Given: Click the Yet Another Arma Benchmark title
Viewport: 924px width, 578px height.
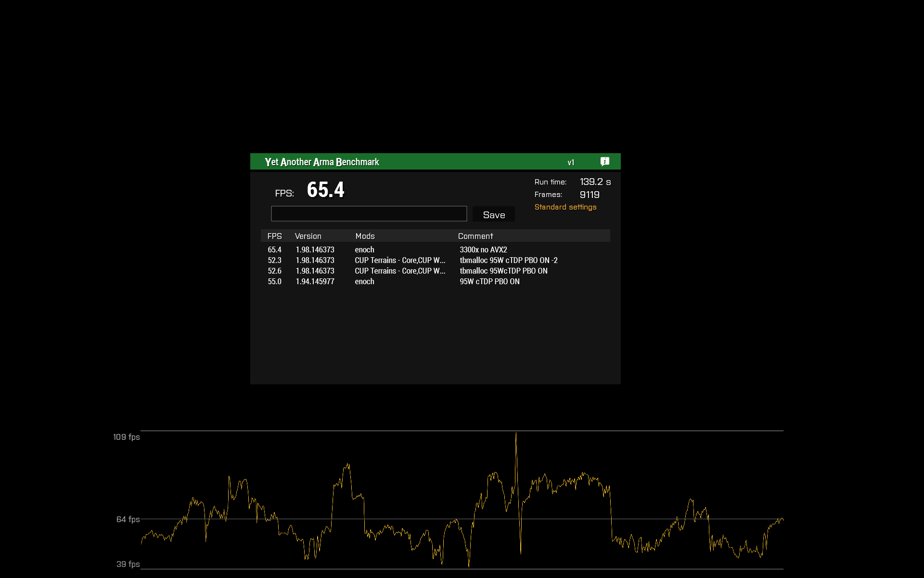Looking at the screenshot, I should (322, 162).
